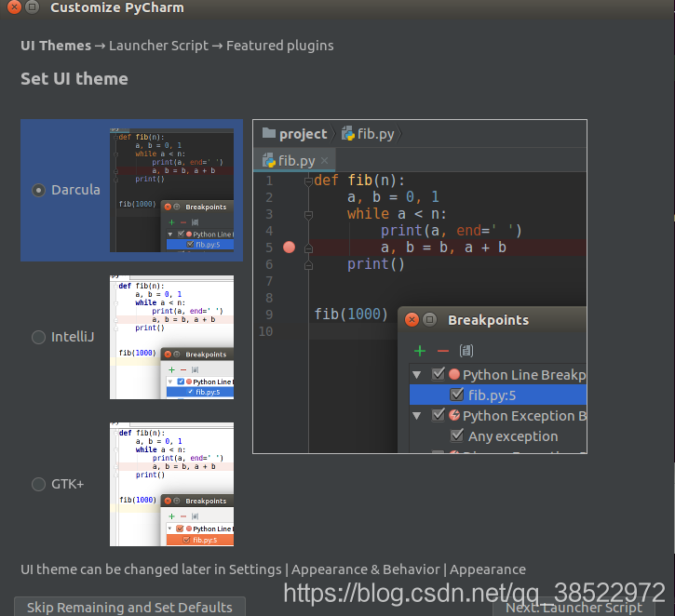Click the add breakpoint plus icon
675x616 pixels.
[420, 351]
